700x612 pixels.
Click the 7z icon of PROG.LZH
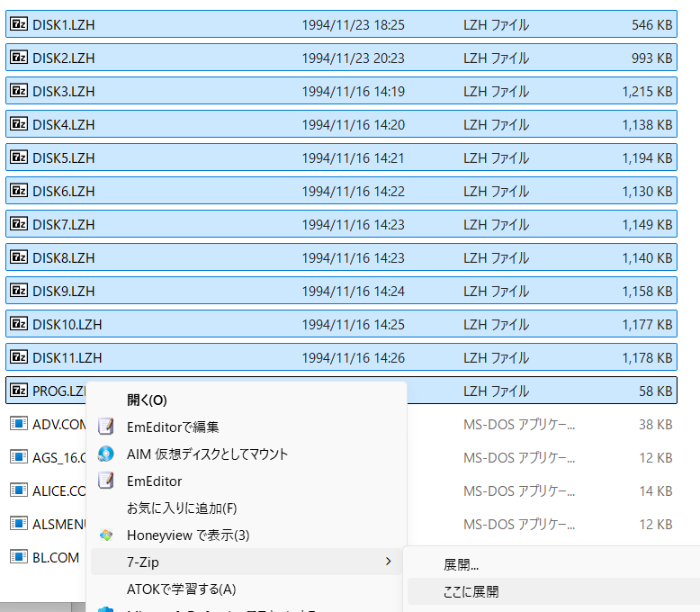click(19, 390)
